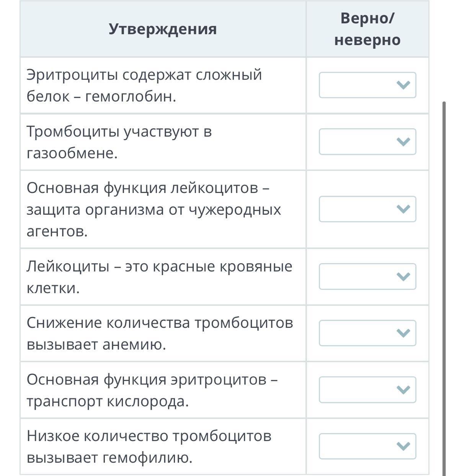Click chevron arrow in the газообмене row
This screenshot has height=476, width=449.
point(403,142)
